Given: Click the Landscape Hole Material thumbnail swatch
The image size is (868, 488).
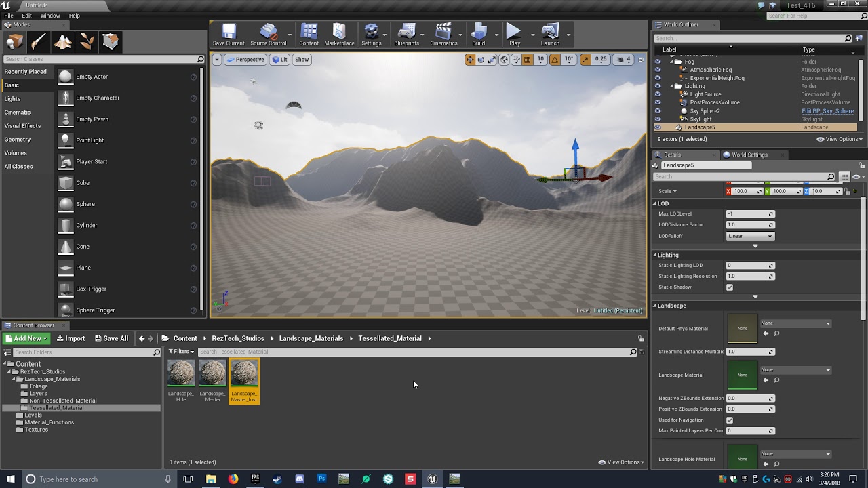Looking at the screenshot, I should click(x=743, y=456).
